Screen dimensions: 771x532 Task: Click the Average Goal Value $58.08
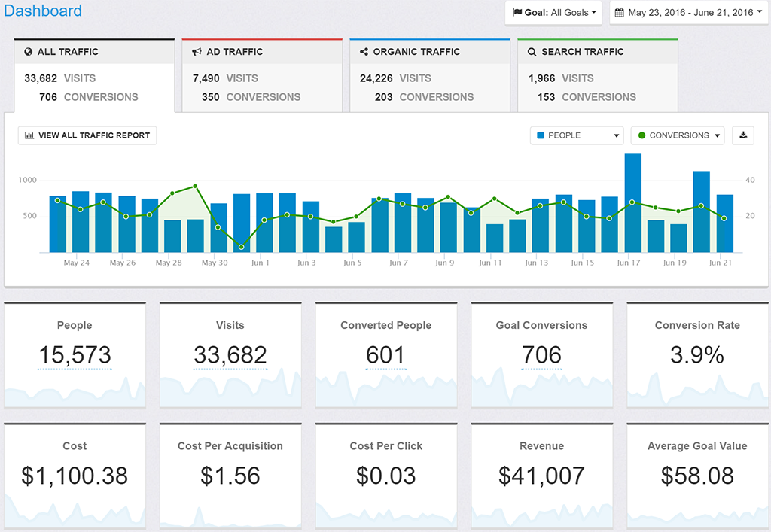697,476
